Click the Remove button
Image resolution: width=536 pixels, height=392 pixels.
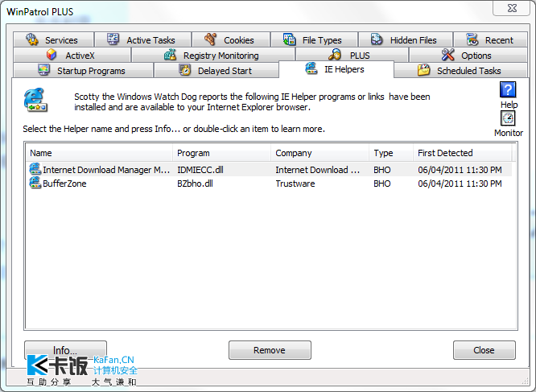pyautogui.click(x=270, y=350)
